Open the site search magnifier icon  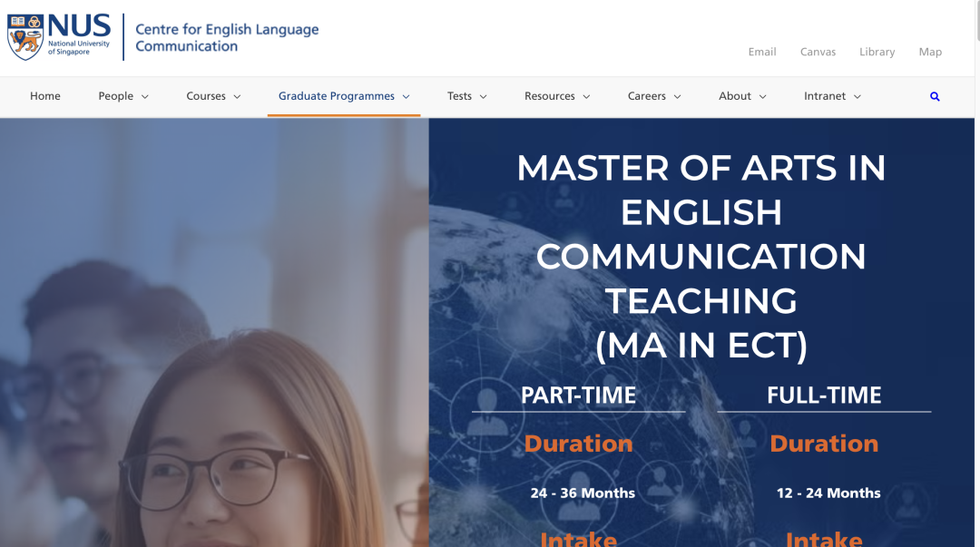[935, 96]
